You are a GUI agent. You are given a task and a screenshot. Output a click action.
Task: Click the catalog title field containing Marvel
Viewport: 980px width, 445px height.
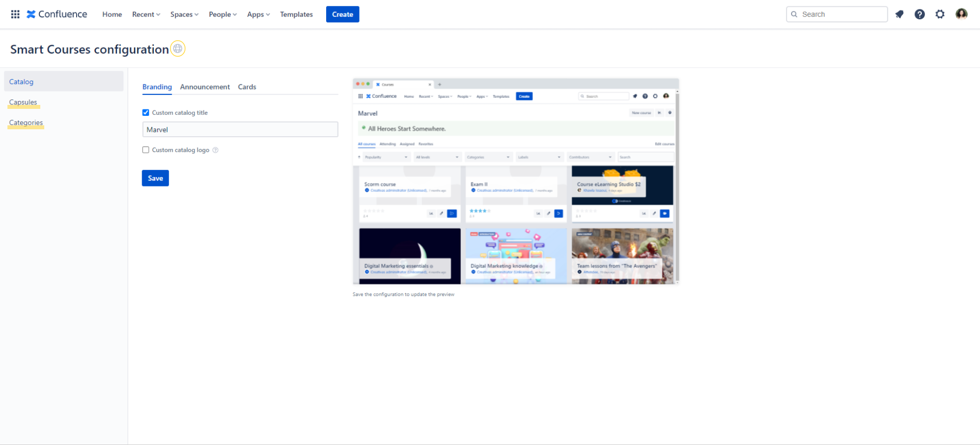click(240, 130)
